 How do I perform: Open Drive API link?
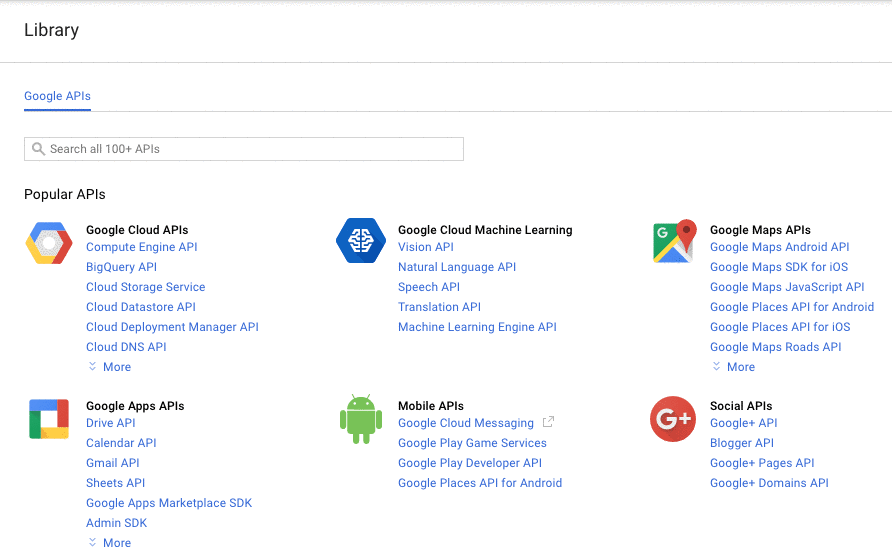tap(111, 423)
